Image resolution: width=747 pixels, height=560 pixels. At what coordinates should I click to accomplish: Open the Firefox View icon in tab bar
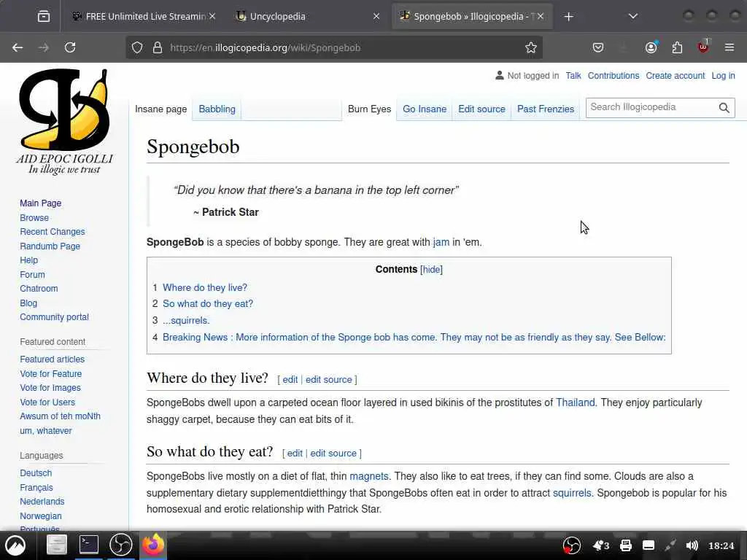pos(43,17)
